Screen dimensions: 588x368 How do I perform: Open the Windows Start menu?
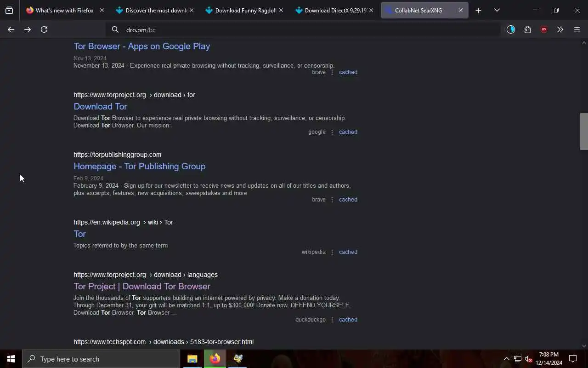pos(11,359)
